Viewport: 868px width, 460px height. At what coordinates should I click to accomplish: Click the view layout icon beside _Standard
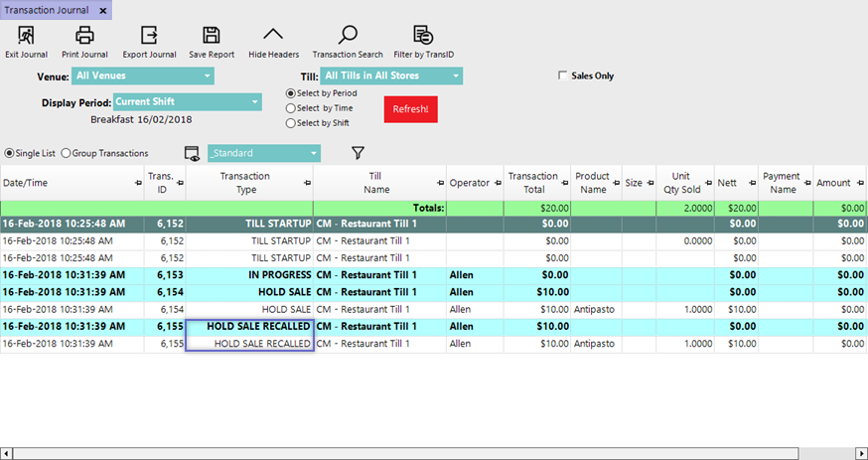pos(193,153)
